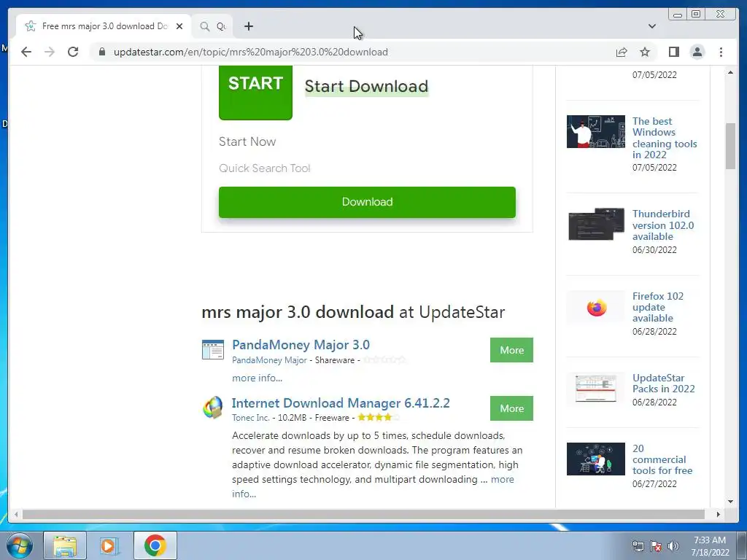Expand the tab search dropdown arrow
This screenshot has width=747, height=560.
click(651, 26)
